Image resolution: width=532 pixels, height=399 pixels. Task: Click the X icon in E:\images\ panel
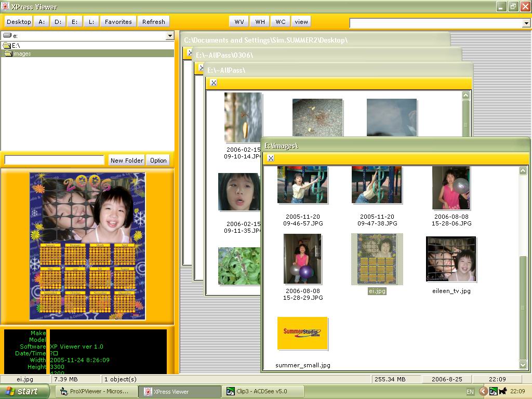pyautogui.click(x=271, y=158)
